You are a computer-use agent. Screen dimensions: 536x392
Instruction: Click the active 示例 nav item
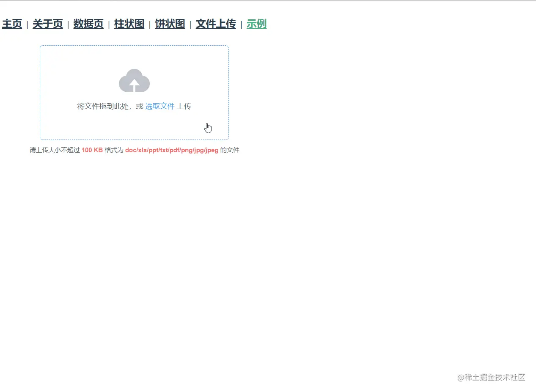point(256,24)
